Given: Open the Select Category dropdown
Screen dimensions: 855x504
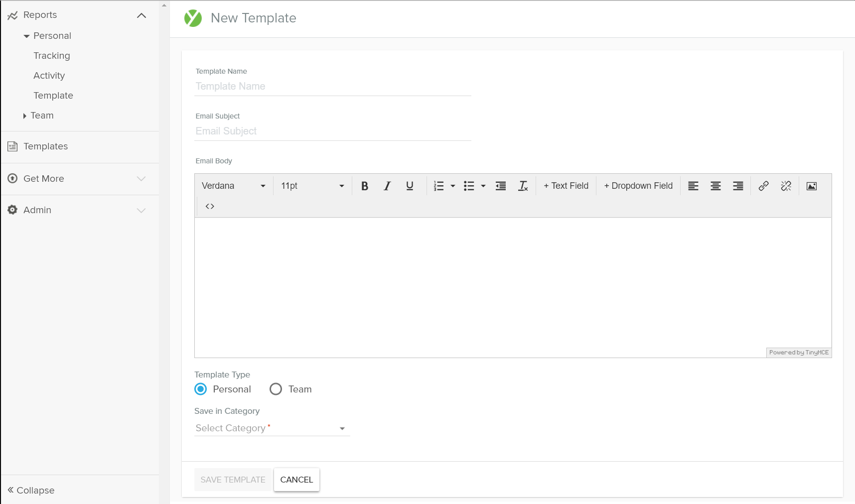Looking at the screenshot, I should tap(272, 428).
